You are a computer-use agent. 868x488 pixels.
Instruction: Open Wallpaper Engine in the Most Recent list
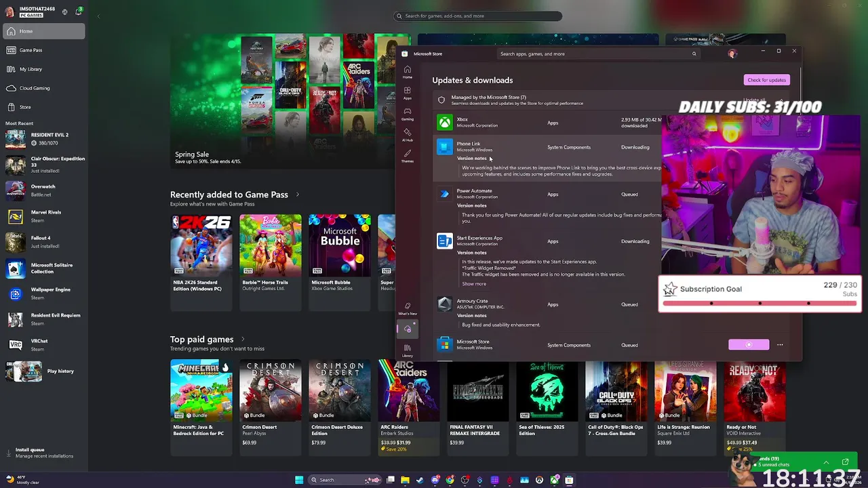pyautogui.click(x=44, y=293)
